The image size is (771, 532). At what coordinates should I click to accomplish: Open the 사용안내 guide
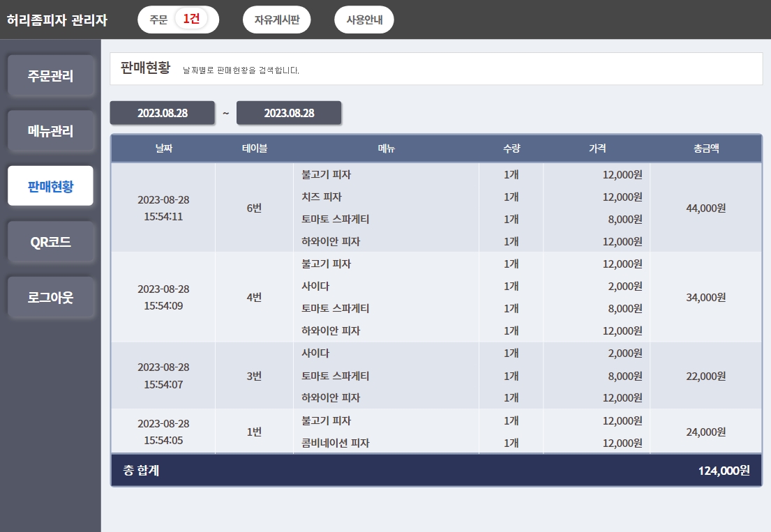364,19
